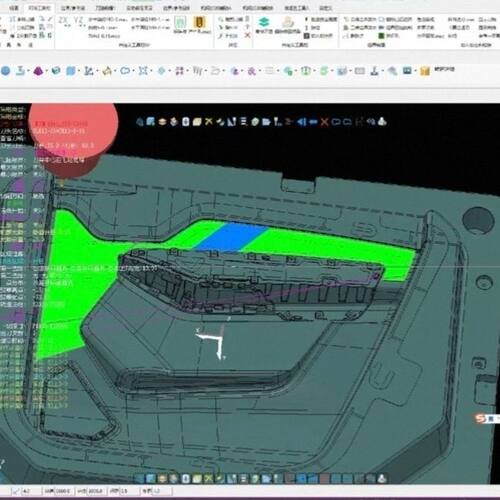
Task: Click the purple-green dotted grid toolbar icon
Action: (179, 71)
